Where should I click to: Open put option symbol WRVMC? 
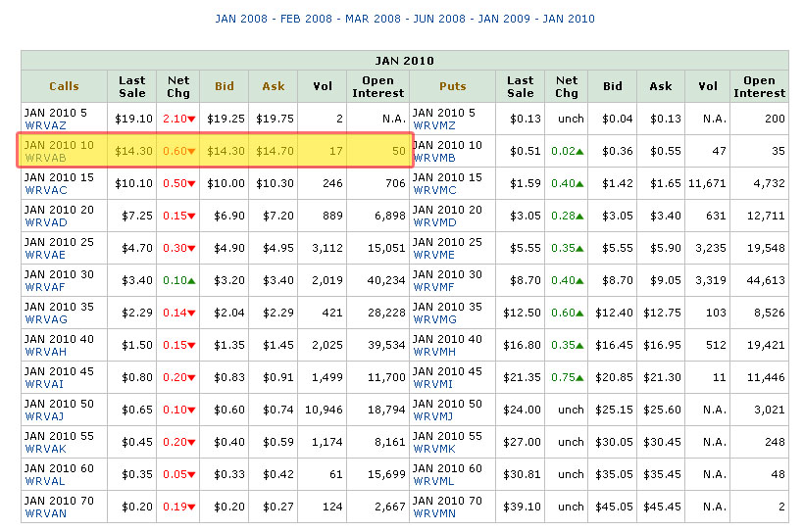(x=434, y=190)
